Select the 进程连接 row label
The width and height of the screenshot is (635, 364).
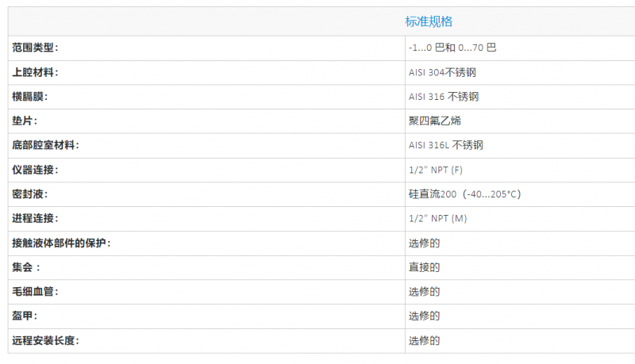coord(36,218)
